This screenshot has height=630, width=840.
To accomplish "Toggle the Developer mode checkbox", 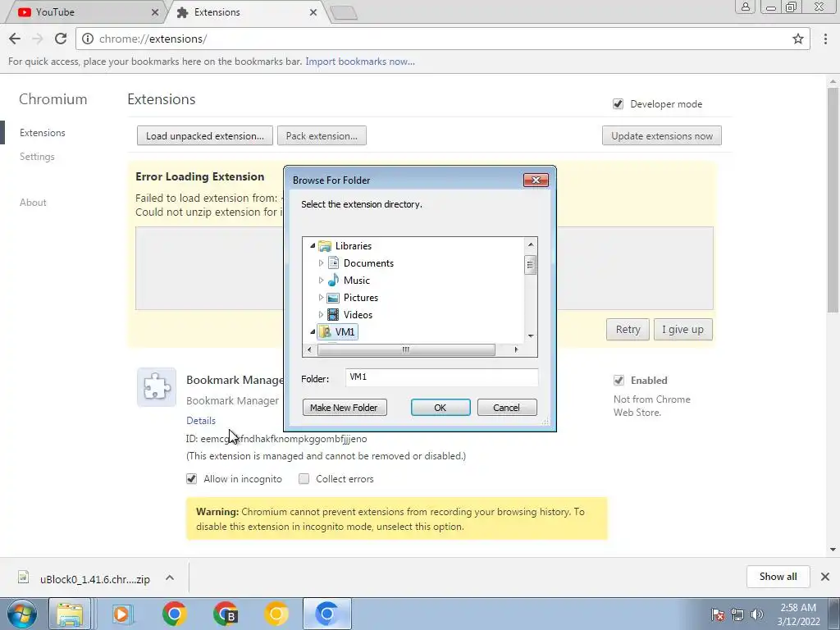I will (618, 104).
